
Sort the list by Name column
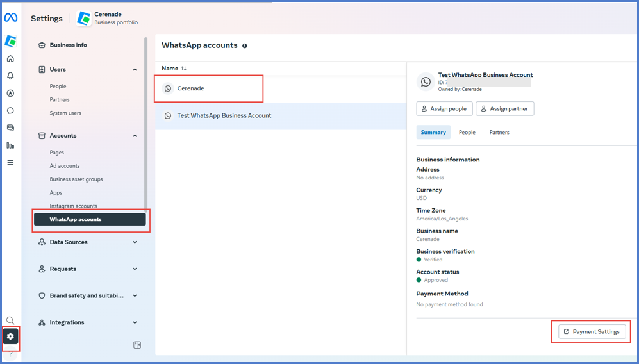coord(174,69)
